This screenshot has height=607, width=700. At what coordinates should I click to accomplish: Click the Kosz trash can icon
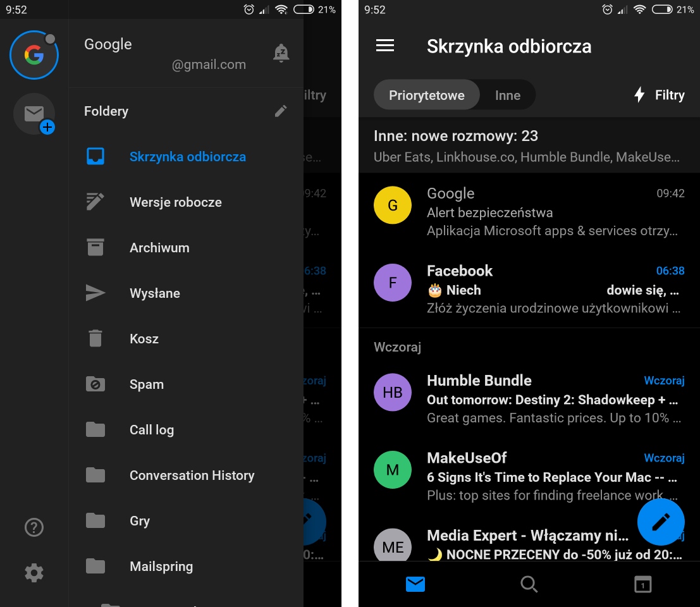[x=95, y=338]
